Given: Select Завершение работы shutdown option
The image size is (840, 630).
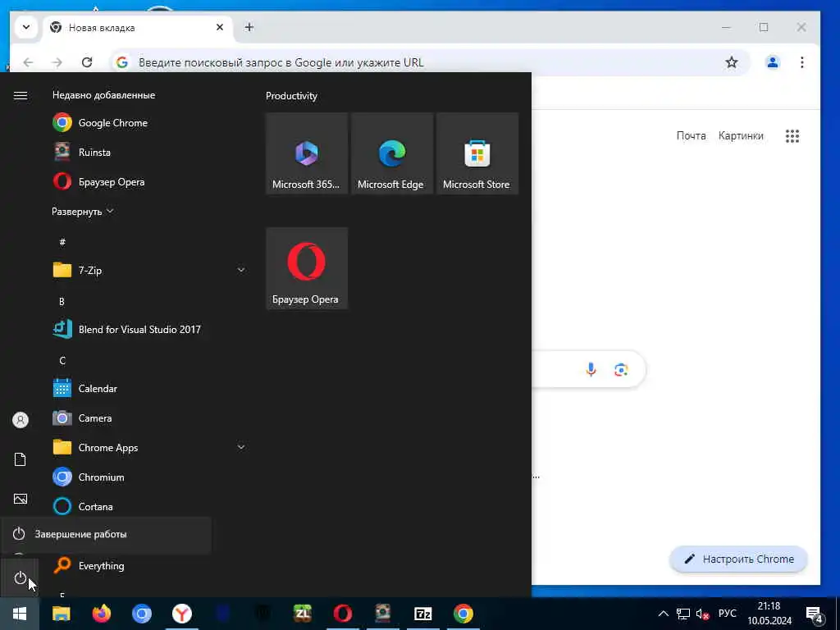Looking at the screenshot, I should tap(106, 534).
